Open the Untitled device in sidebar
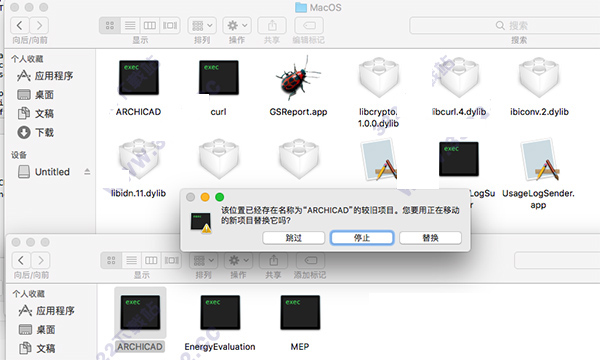Image resolution: width=600 pixels, height=360 pixels. coord(44,172)
